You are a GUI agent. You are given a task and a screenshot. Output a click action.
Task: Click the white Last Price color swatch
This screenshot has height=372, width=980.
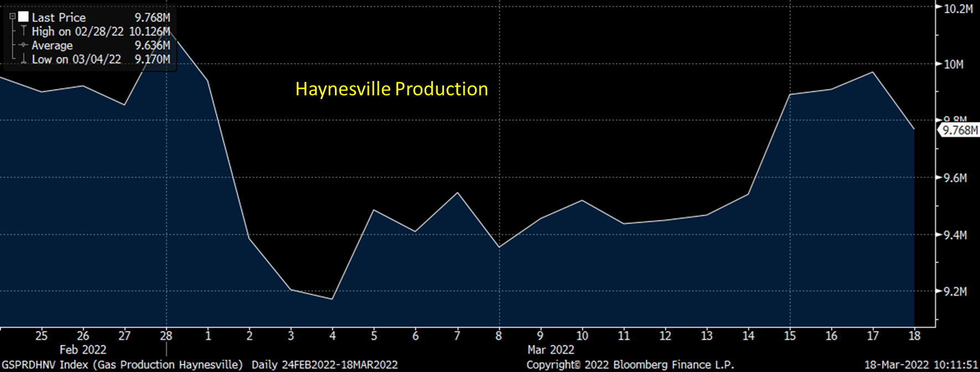coord(23,17)
